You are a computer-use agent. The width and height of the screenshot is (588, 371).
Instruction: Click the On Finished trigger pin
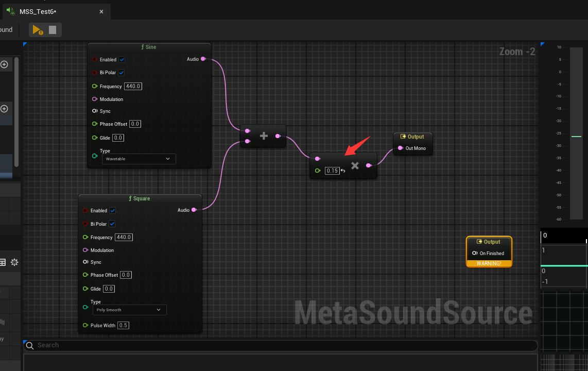[x=475, y=253]
